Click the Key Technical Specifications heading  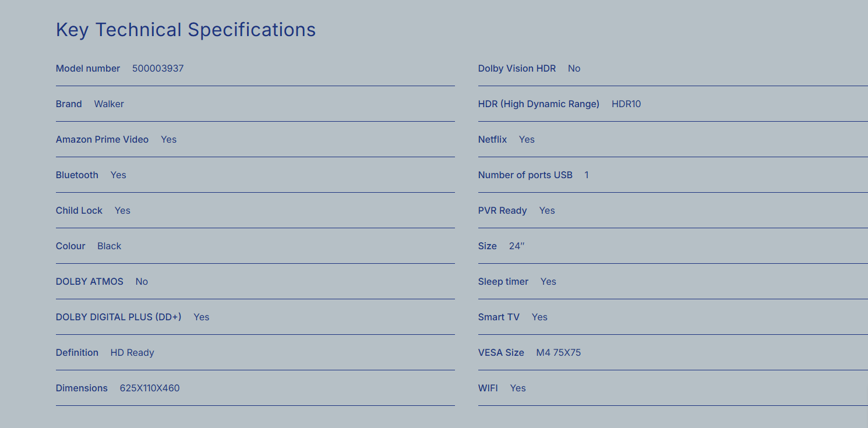[x=186, y=30]
